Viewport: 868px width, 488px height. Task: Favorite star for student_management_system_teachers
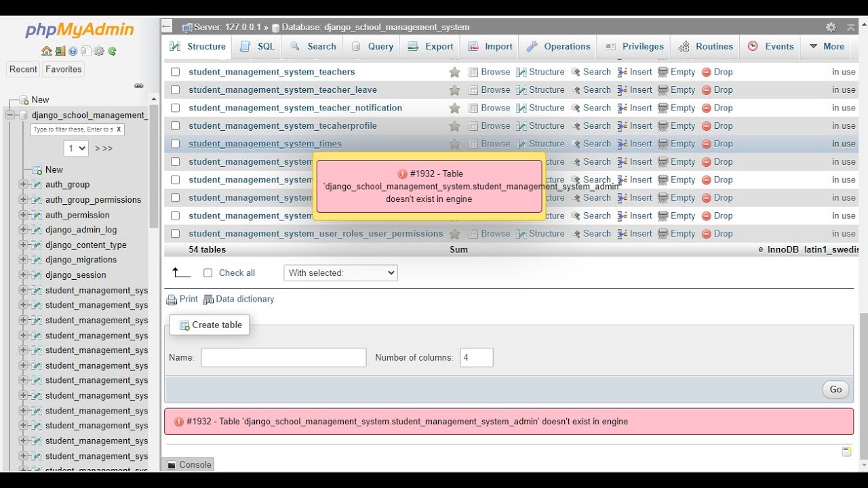click(454, 72)
